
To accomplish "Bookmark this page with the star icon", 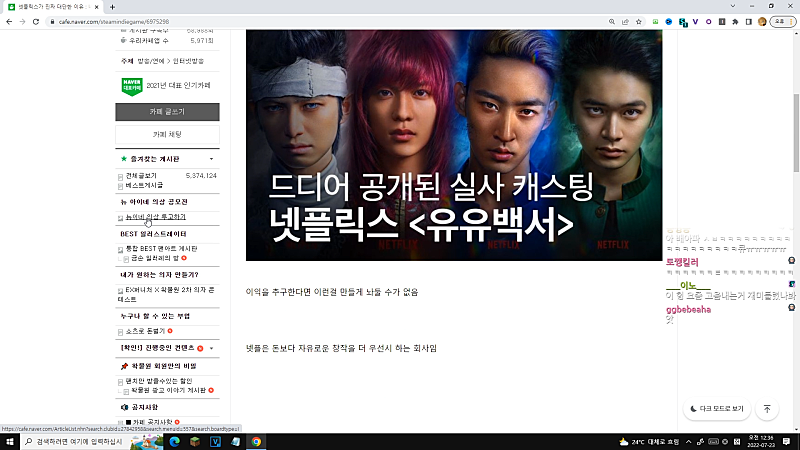I will (x=638, y=22).
